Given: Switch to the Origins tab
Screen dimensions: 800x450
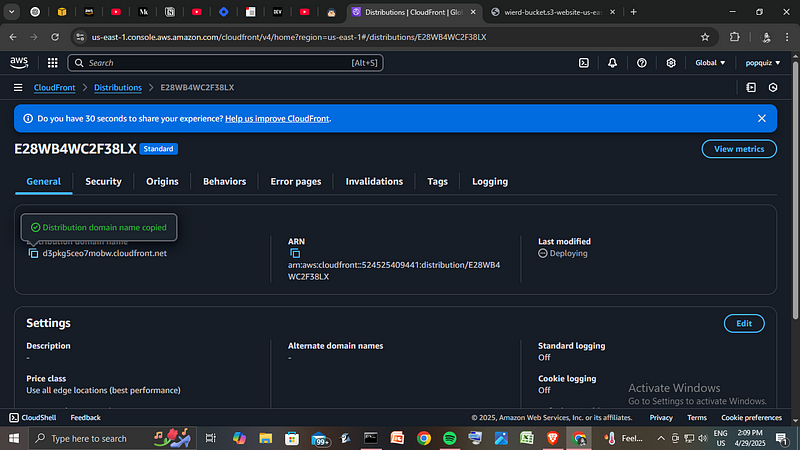Looking at the screenshot, I should point(162,182).
